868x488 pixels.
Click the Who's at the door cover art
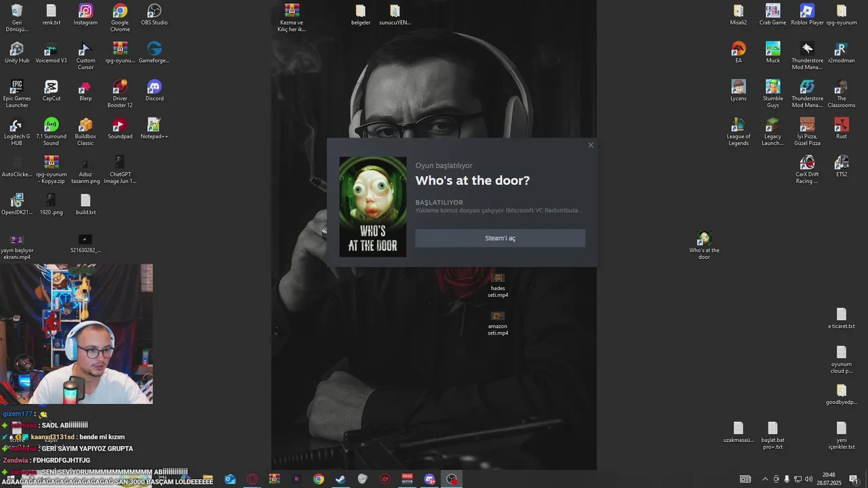click(373, 207)
